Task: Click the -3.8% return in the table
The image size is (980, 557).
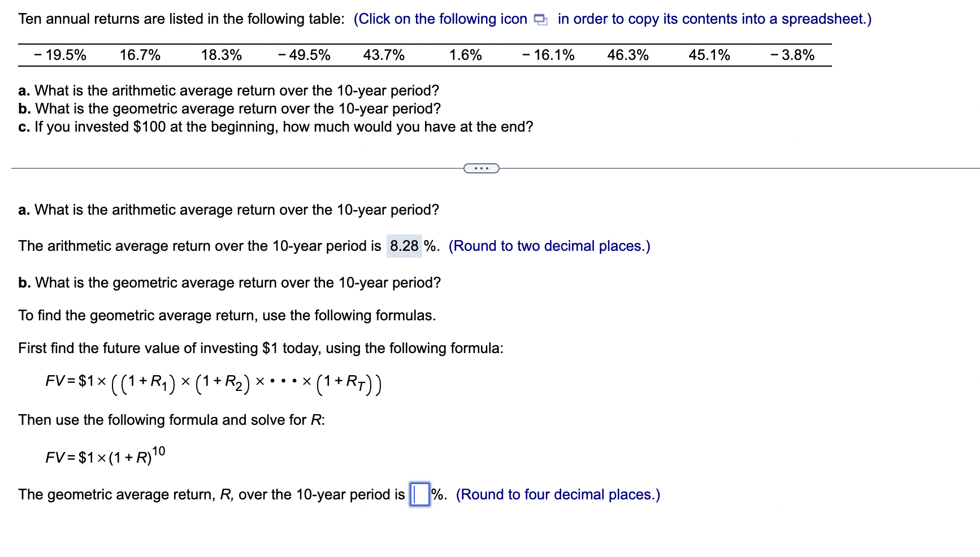Action: click(792, 54)
